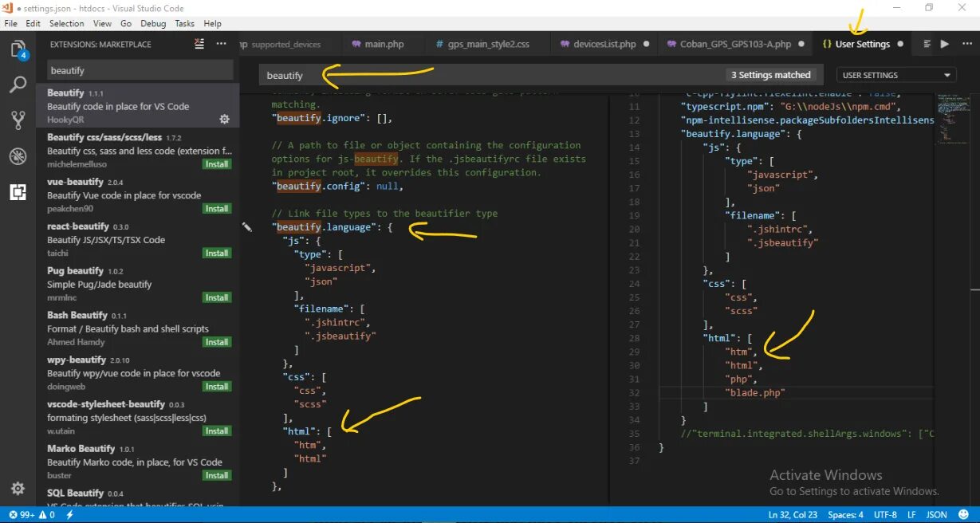Click "blade.php" value in user settings
This screenshot has width=980, height=523.
(755, 392)
